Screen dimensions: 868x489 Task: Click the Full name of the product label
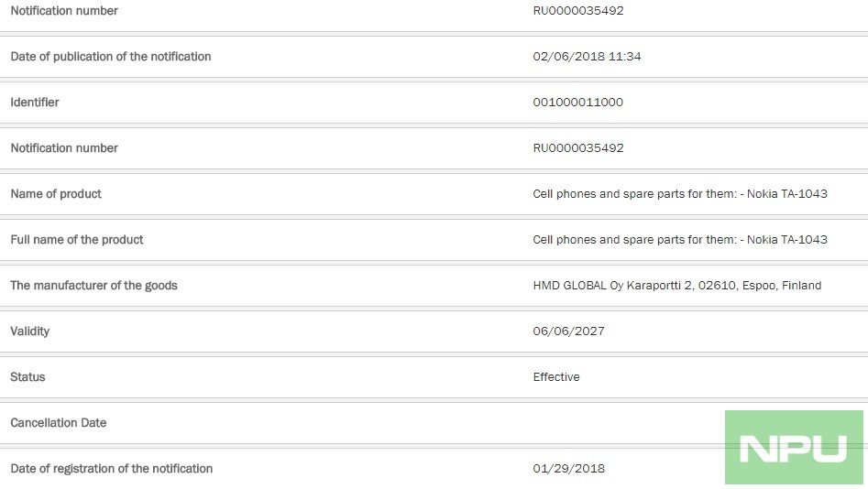point(76,240)
